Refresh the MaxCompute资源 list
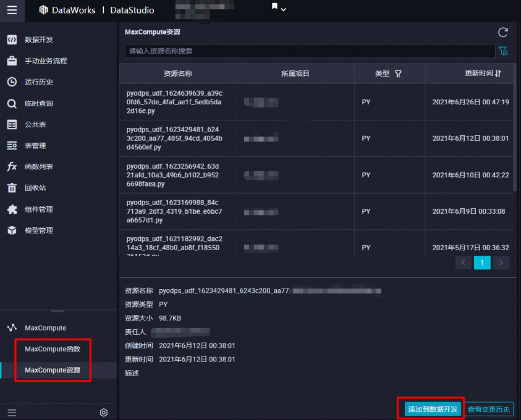 [x=503, y=32]
